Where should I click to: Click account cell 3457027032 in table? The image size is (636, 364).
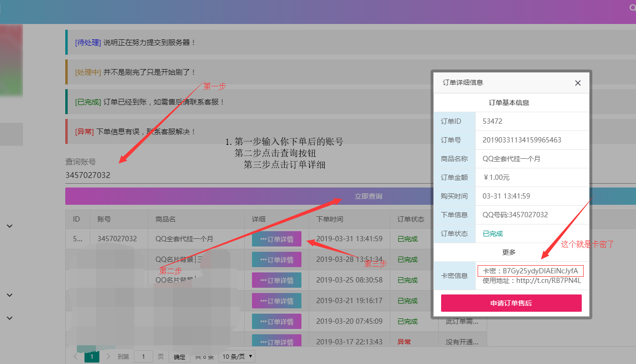point(117,239)
